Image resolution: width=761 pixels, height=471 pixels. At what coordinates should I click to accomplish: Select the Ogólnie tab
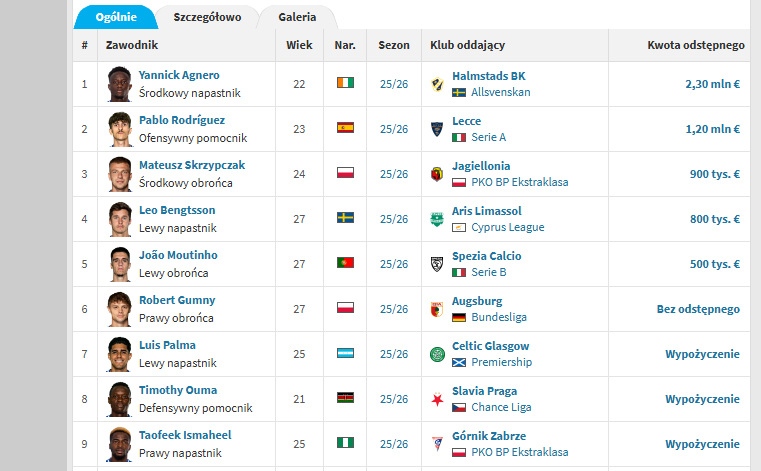pos(116,17)
